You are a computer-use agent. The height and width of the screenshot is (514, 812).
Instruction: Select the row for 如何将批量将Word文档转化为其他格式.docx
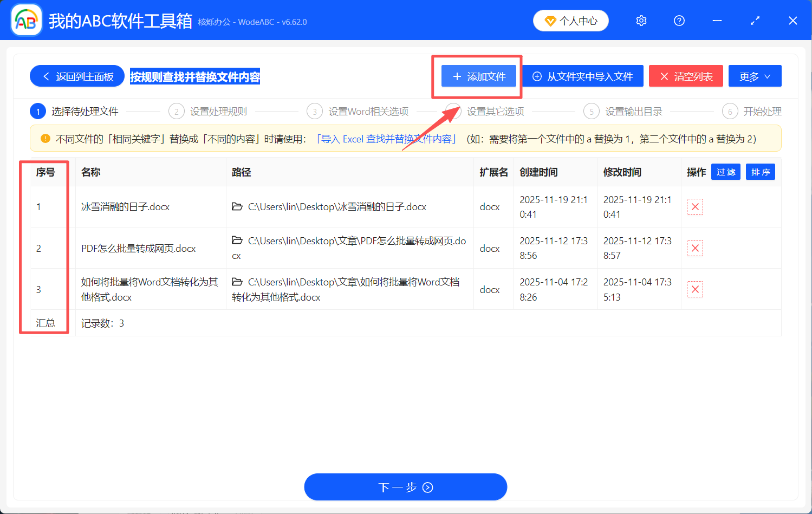tap(149, 289)
